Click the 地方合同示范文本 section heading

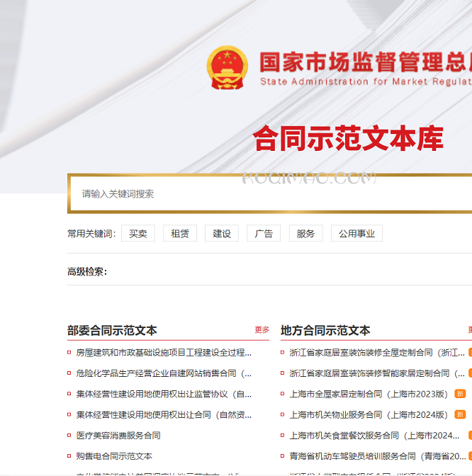click(325, 330)
